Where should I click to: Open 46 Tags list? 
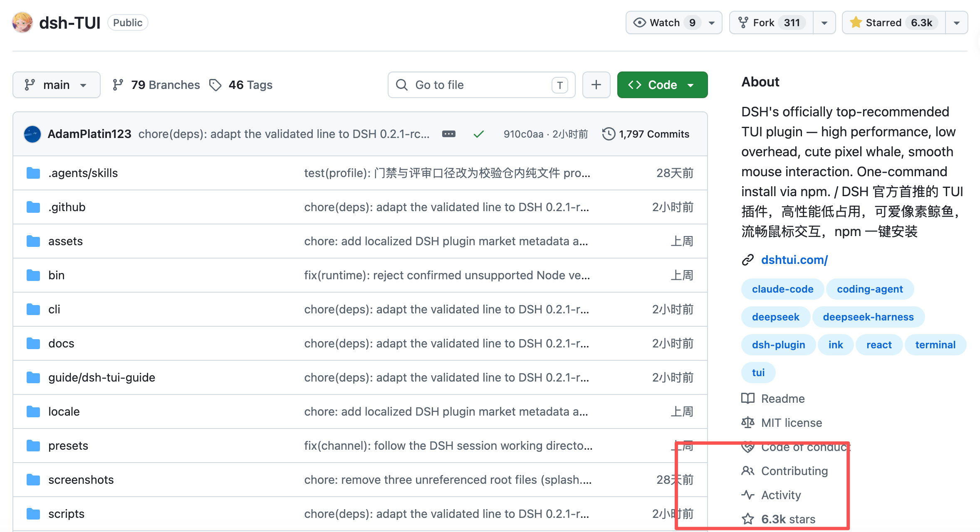(241, 85)
